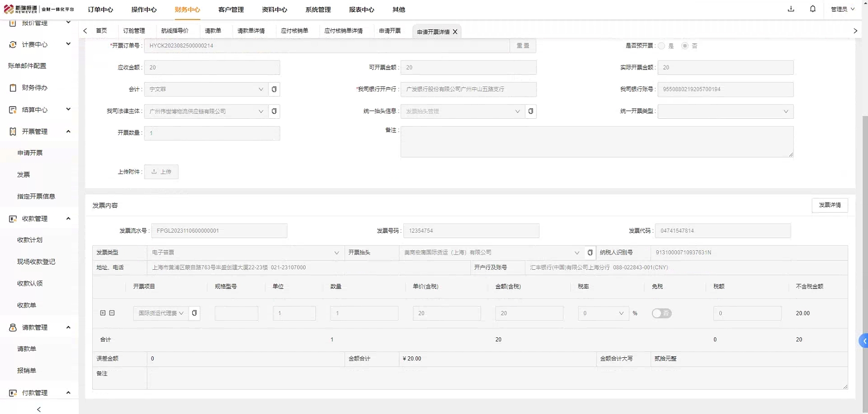Open the 财务中心 top menu
868x414 pixels.
click(x=187, y=10)
